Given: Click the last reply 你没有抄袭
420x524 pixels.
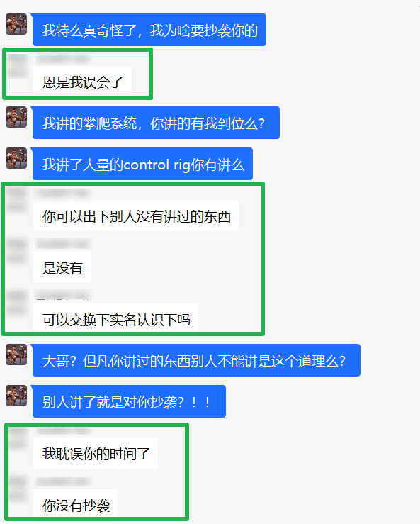Looking at the screenshot, I should coord(76,504).
